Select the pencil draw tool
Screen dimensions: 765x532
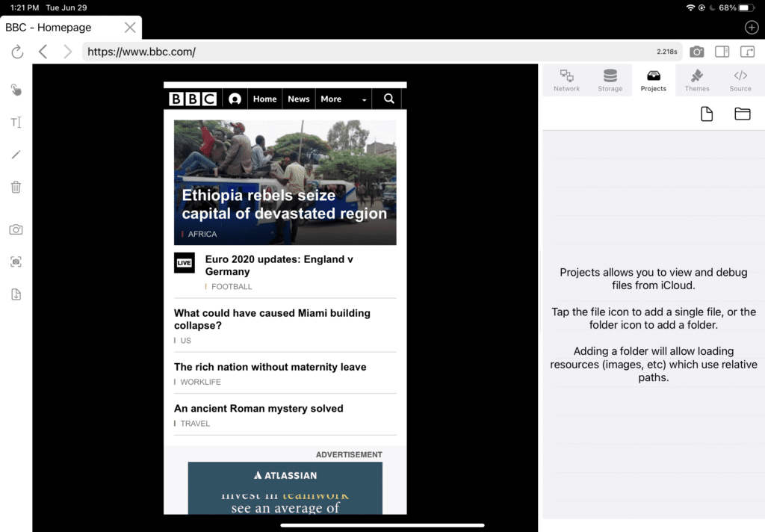point(16,155)
